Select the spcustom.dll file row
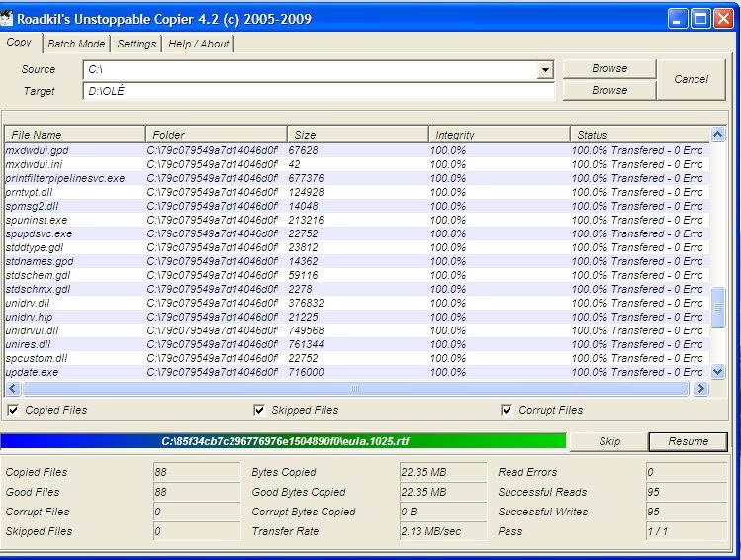The width and height of the screenshot is (741, 560). pyautogui.click(x=357, y=358)
